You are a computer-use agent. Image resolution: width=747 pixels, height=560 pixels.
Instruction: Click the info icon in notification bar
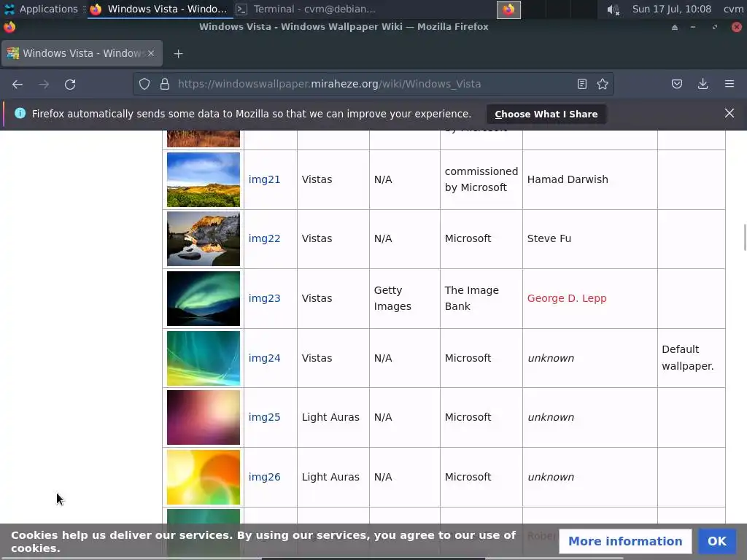[x=20, y=113]
